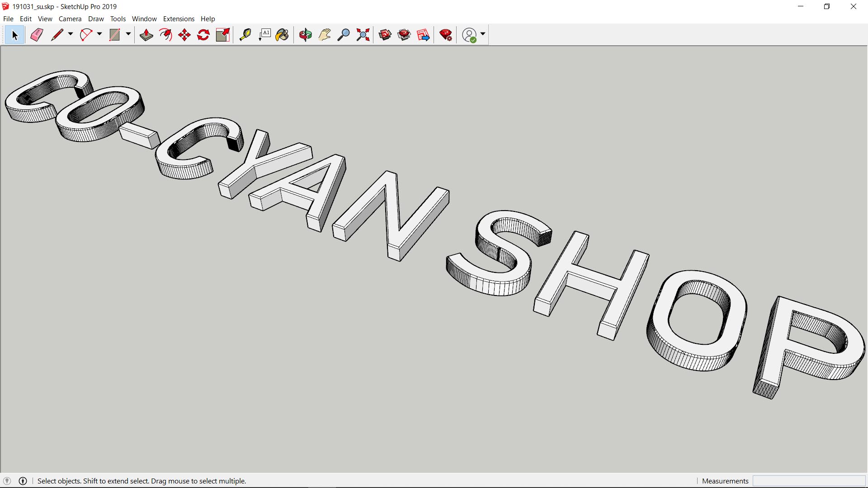Image resolution: width=868 pixels, height=488 pixels.
Task: Click the 'Select objects' status hint text
Action: (142, 481)
